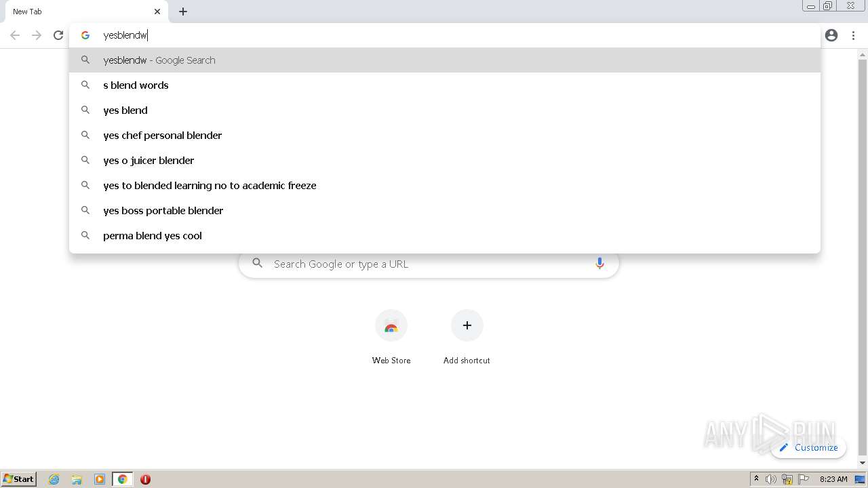
Task: Open the red Opera taskbar icon
Action: 145,479
